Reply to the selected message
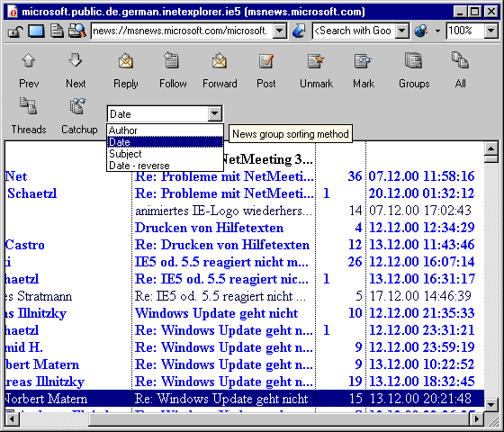 click(126, 70)
